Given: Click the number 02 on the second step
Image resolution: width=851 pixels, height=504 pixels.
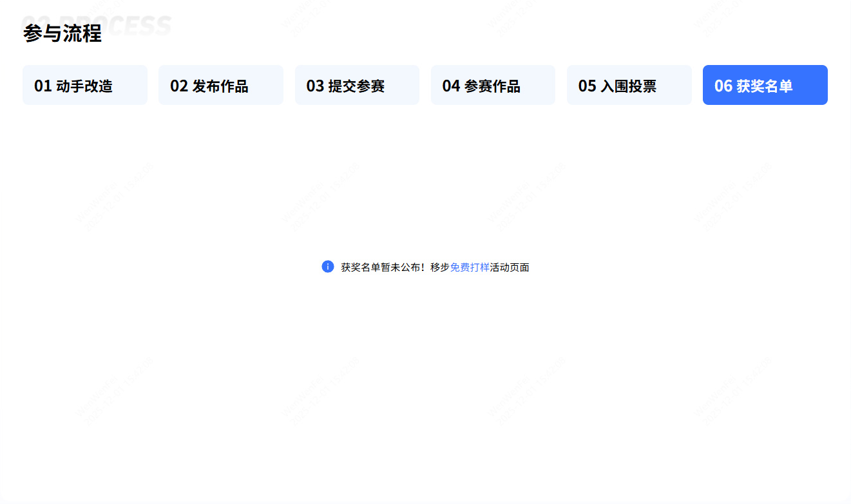Looking at the screenshot, I should tap(178, 86).
